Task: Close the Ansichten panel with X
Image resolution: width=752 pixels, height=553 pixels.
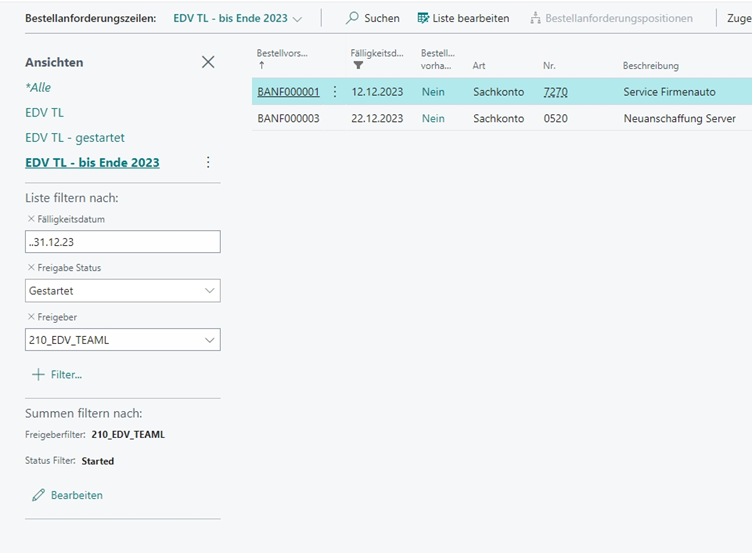Action: (208, 62)
